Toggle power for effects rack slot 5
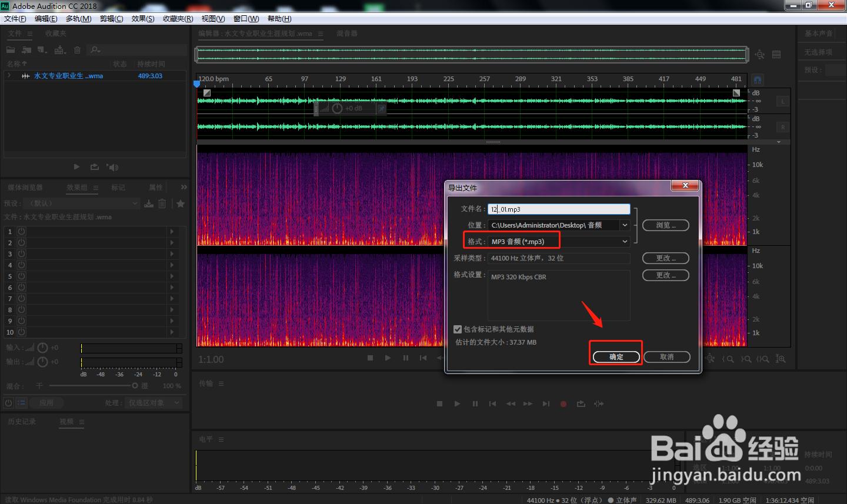The width and height of the screenshot is (847, 504). point(21,276)
